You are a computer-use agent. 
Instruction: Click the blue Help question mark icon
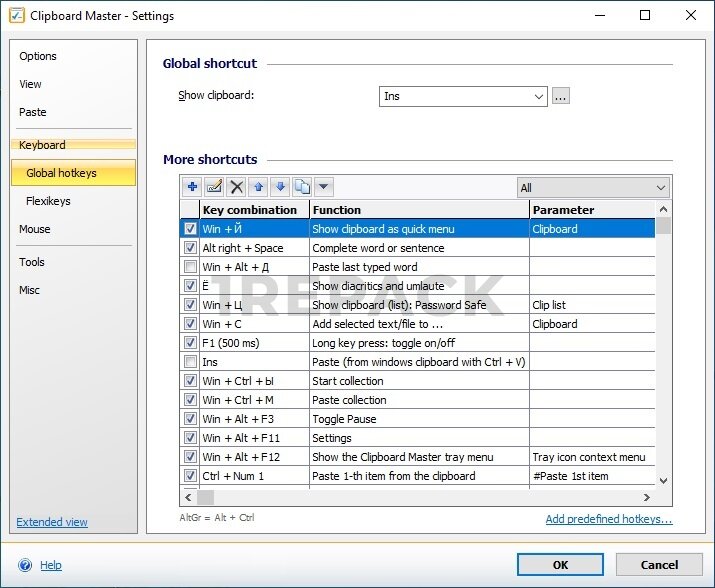[25, 565]
